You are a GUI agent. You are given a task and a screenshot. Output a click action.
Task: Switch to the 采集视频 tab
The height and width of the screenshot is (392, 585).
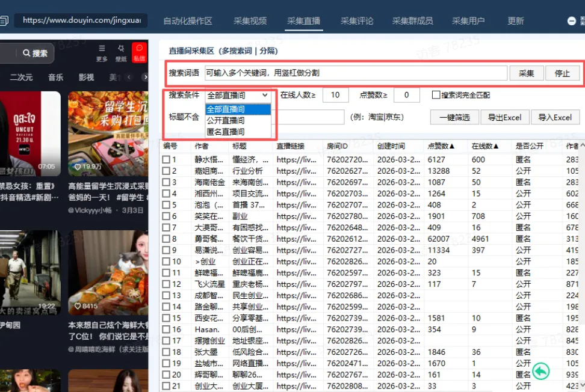[x=250, y=20]
